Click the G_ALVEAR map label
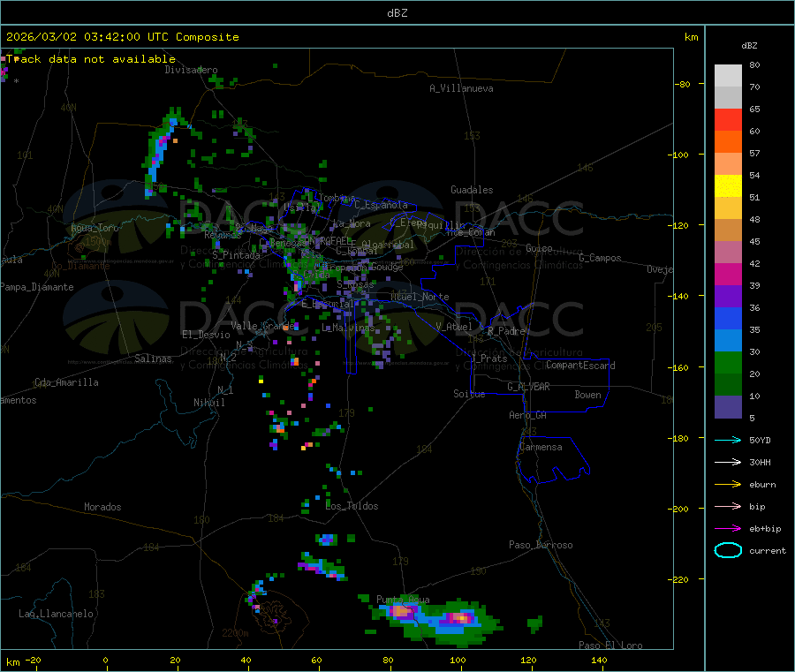 pyautogui.click(x=528, y=387)
